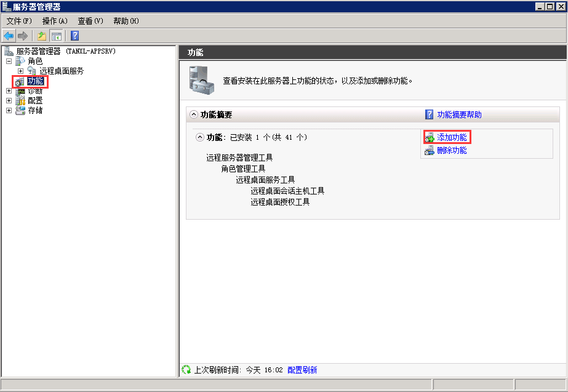Click the 远程桌面服务 node icon
Viewport: 568px width, 392px height.
tap(31, 71)
